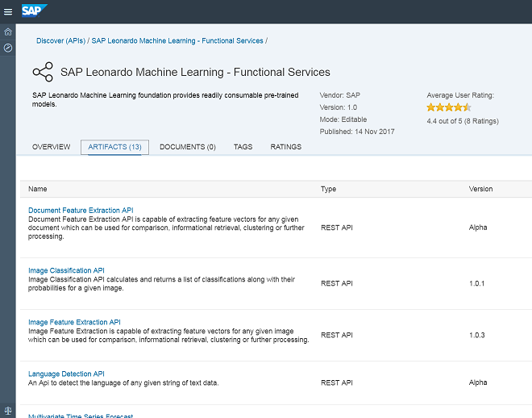Open Multivariate Time Series Forecast link
The width and height of the screenshot is (532, 418).
pyautogui.click(x=81, y=416)
